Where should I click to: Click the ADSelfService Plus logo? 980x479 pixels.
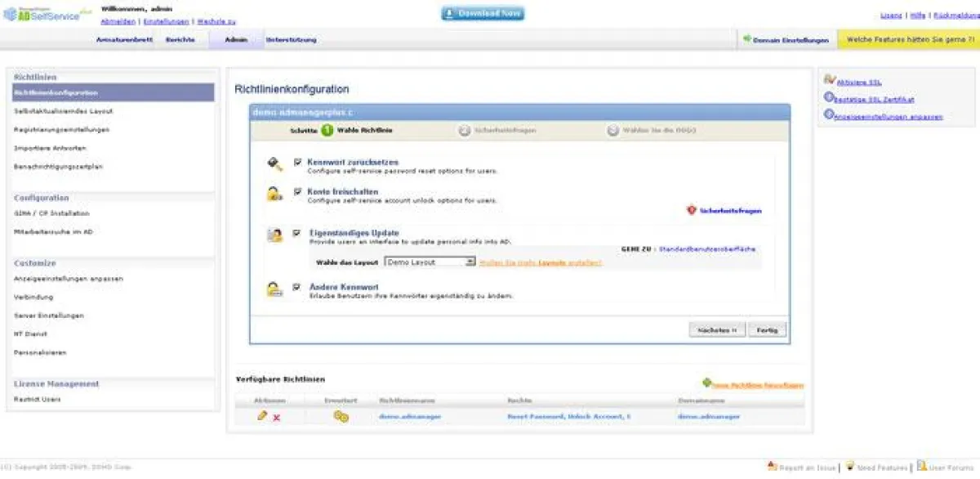(x=47, y=14)
